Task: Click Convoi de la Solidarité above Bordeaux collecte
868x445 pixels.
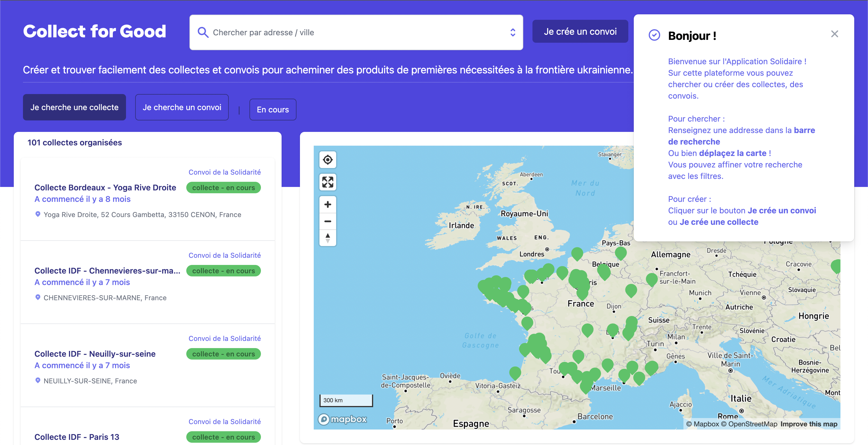Action: point(224,172)
